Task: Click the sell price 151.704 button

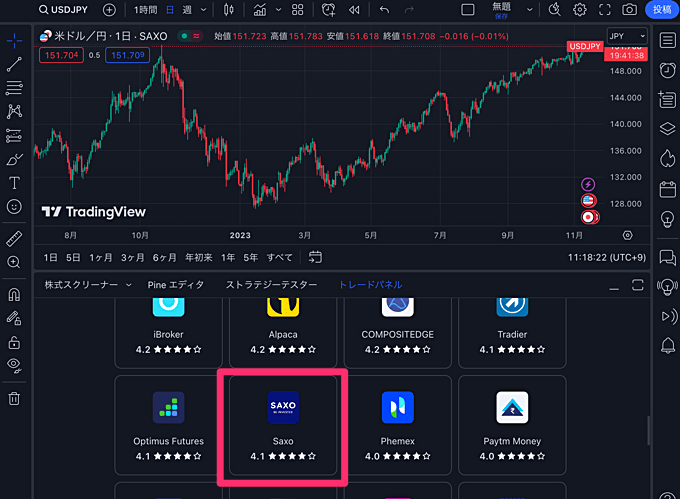Action: pyautogui.click(x=61, y=55)
